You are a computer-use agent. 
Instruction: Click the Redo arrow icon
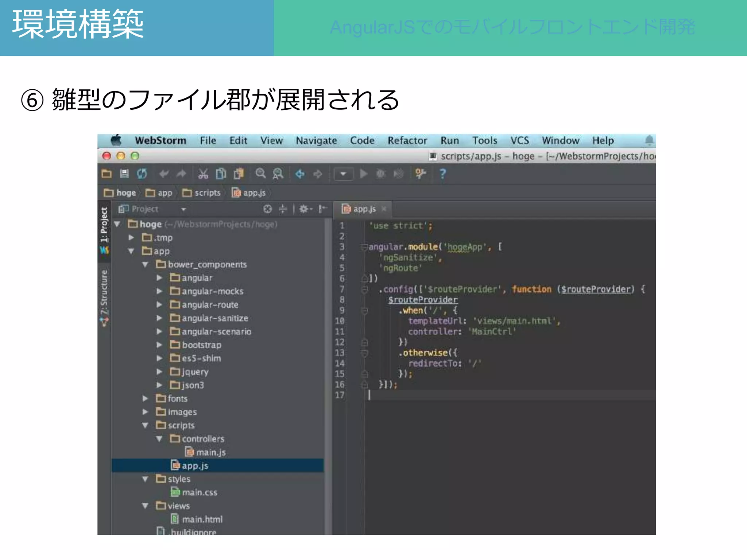(x=181, y=174)
